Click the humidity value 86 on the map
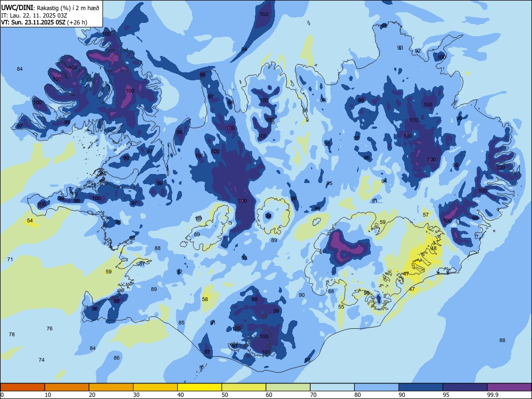 coord(117,358)
